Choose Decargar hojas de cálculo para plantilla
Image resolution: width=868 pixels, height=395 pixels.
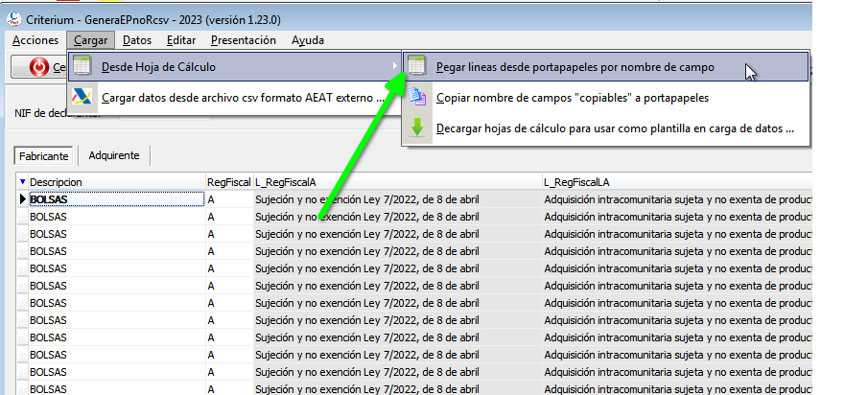(605, 128)
